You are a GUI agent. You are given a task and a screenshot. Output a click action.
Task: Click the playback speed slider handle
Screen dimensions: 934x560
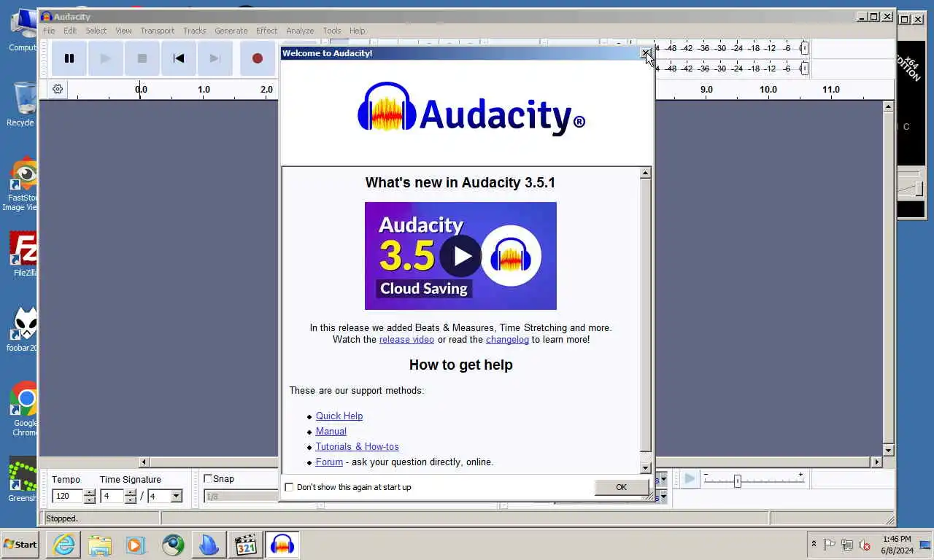[737, 481]
